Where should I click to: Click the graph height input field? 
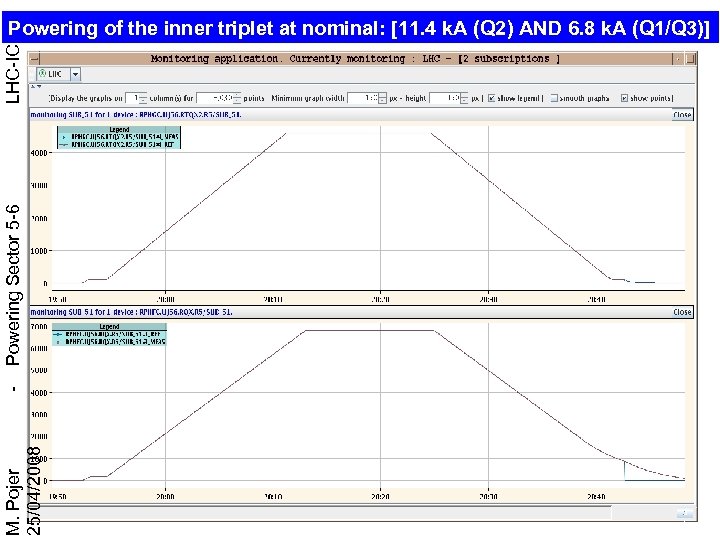(x=444, y=98)
